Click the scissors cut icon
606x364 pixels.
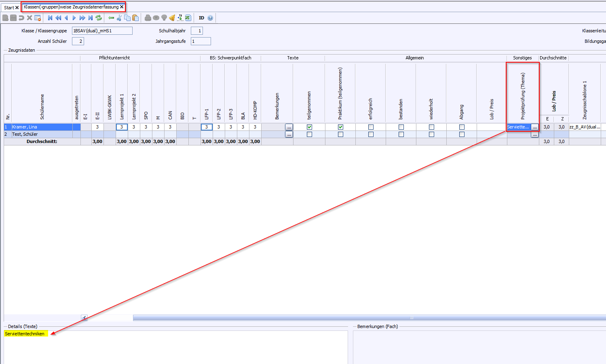point(119,18)
